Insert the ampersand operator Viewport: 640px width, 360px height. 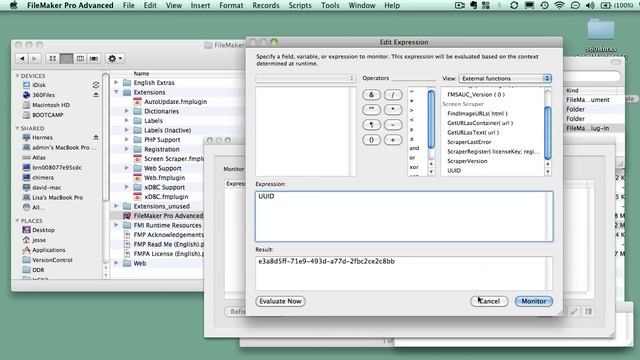pyautogui.click(x=371, y=95)
